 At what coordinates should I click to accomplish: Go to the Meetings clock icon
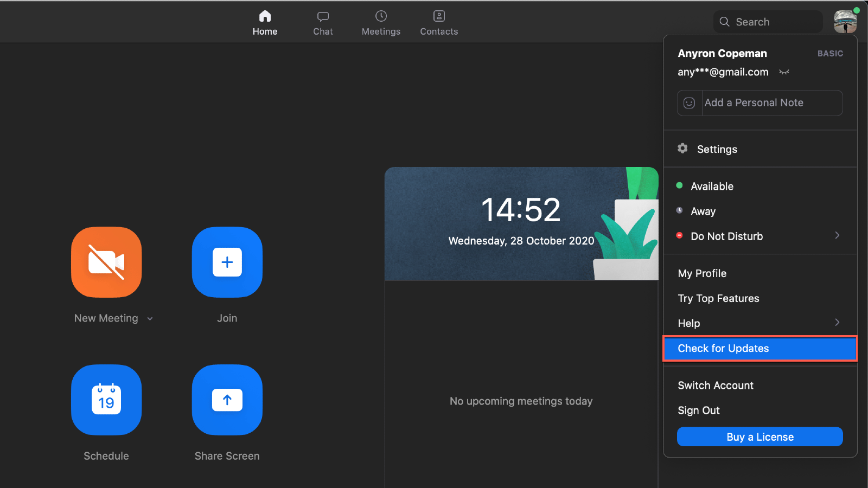[381, 17]
